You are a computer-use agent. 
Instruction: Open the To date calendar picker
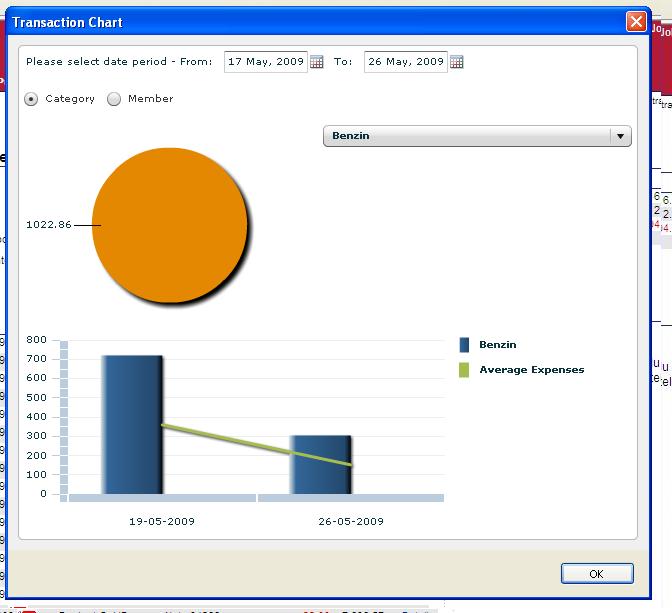pyautogui.click(x=457, y=62)
